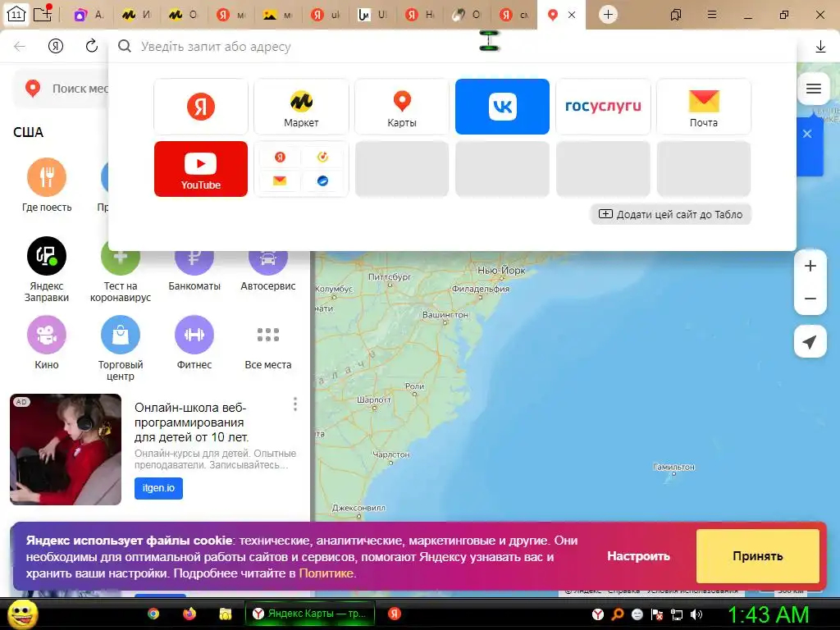Click the Тест на коронавирус label
840x630 pixels.
point(121,292)
